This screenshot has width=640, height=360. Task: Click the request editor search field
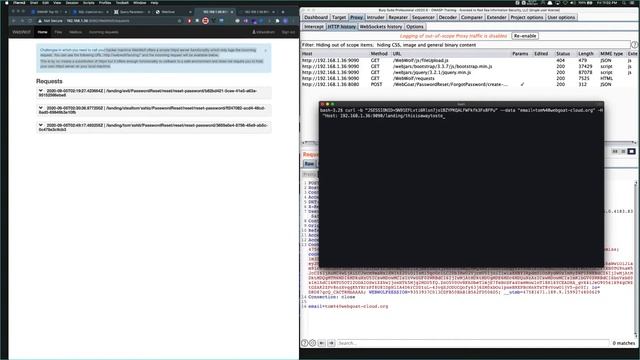pos(473,343)
